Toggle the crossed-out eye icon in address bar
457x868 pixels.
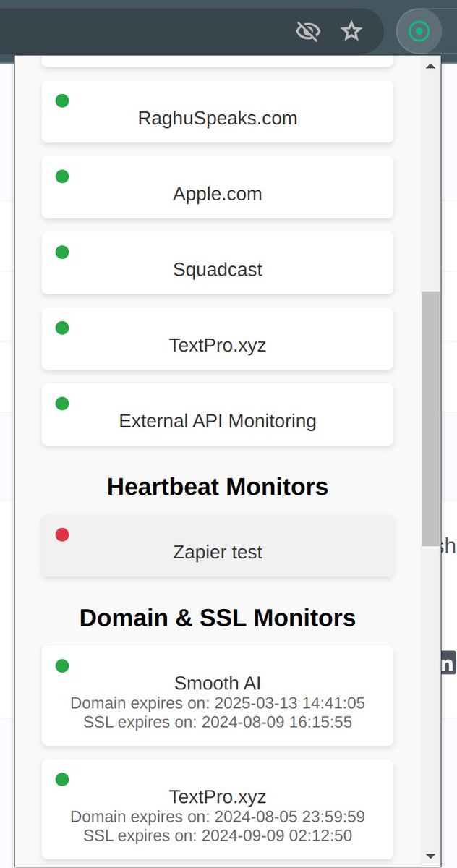[x=308, y=31]
